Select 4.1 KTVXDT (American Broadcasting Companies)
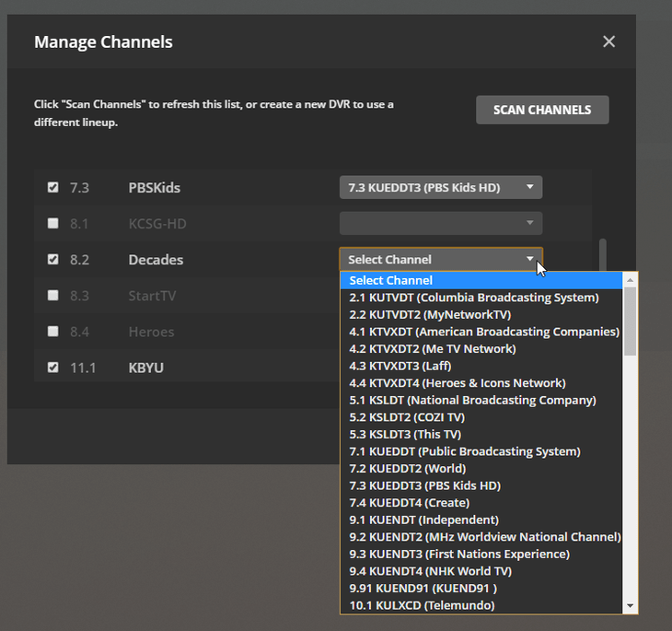 click(x=481, y=332)
